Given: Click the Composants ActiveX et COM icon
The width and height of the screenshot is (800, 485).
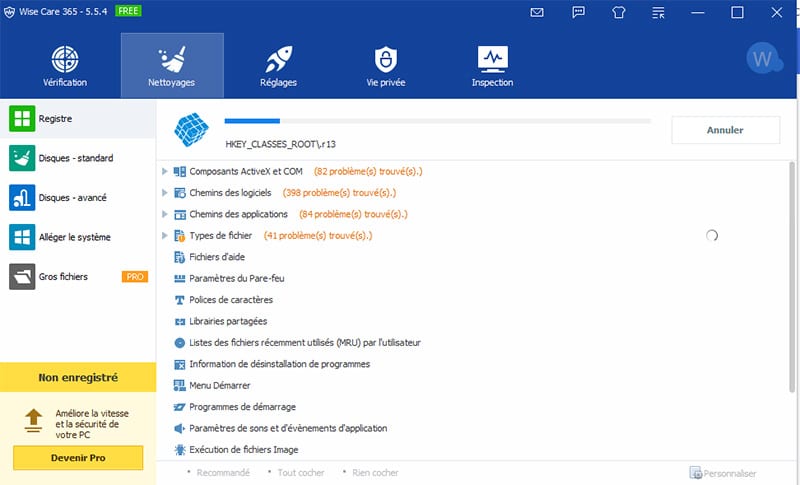Looking at the screenshot, I should coord(180,171).
